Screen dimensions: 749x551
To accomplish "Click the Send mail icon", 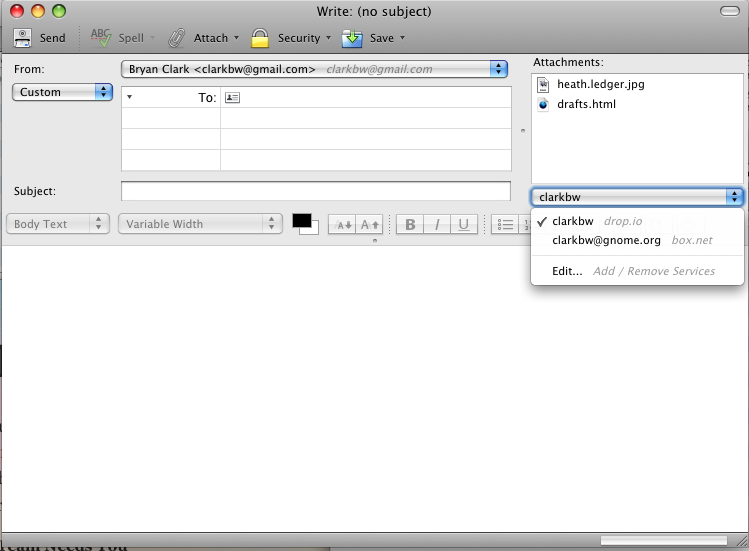I will coord(22,38).
